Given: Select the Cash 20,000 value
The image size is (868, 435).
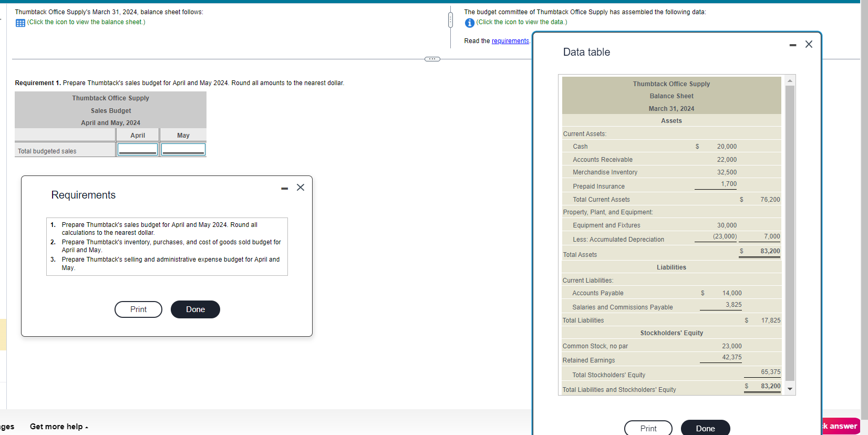Looking at the screenshot, I should coord(727,147).
